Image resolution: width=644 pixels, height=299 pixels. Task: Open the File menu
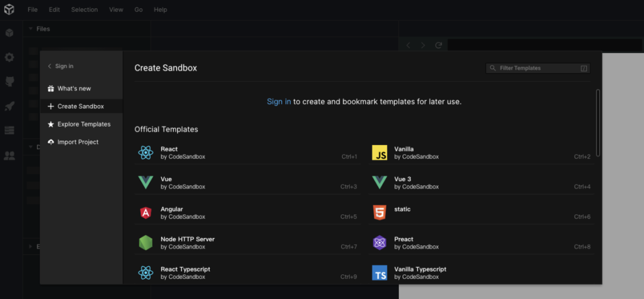pos(32,10)
